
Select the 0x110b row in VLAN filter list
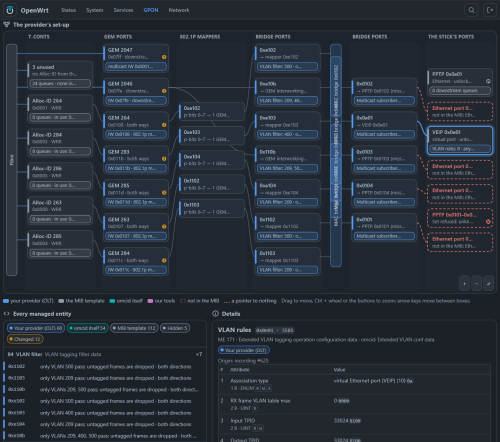pyautogui.click(x=105, y=389)
